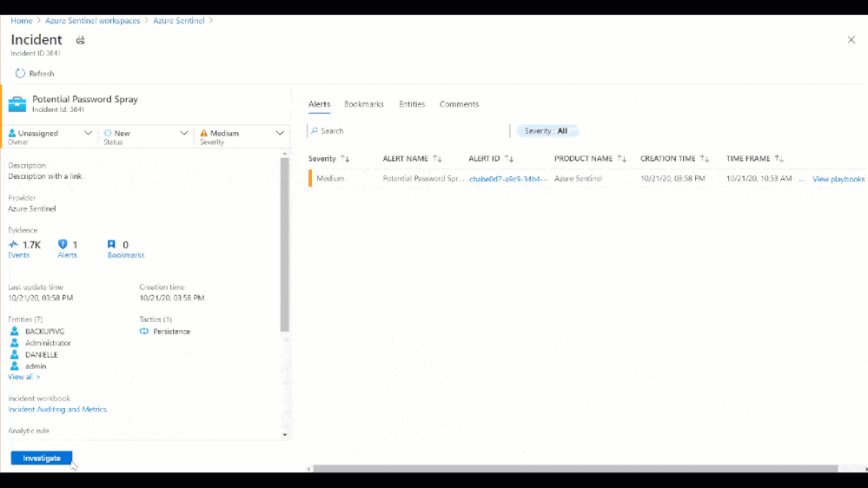Click the admin entity user icon

click(x=15, y=366)
